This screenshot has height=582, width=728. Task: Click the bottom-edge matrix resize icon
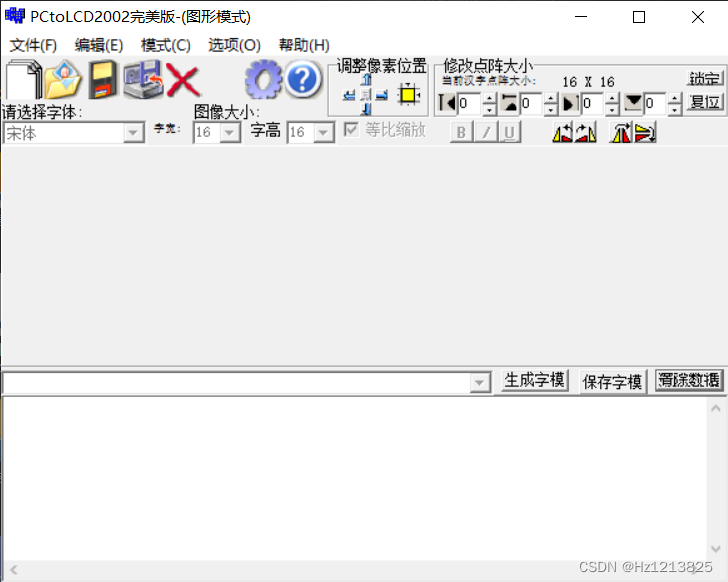tap(633, 103)
